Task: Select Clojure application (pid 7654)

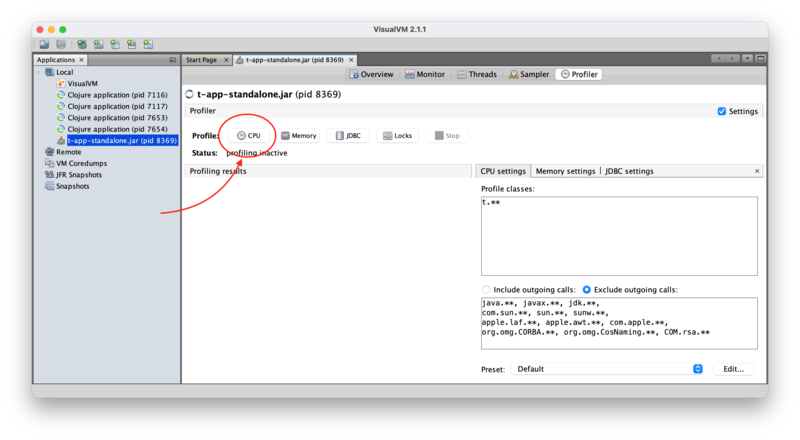Action: coord(112,129)
